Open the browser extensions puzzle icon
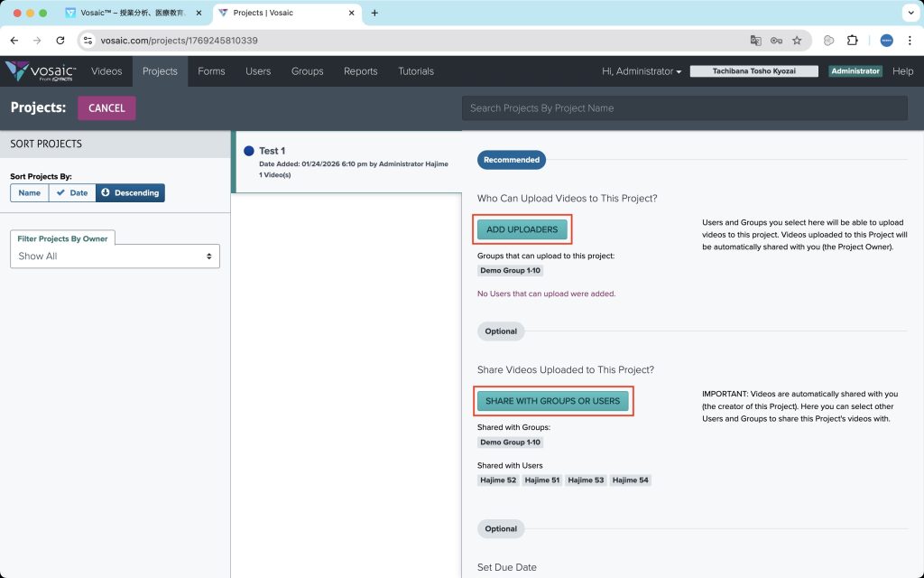924x578 pixels. 852,41
